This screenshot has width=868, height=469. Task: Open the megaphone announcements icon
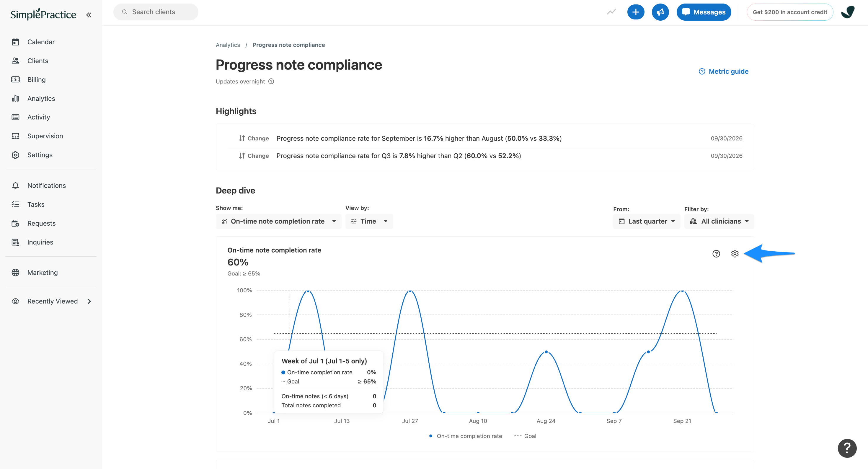click(660, 12)
